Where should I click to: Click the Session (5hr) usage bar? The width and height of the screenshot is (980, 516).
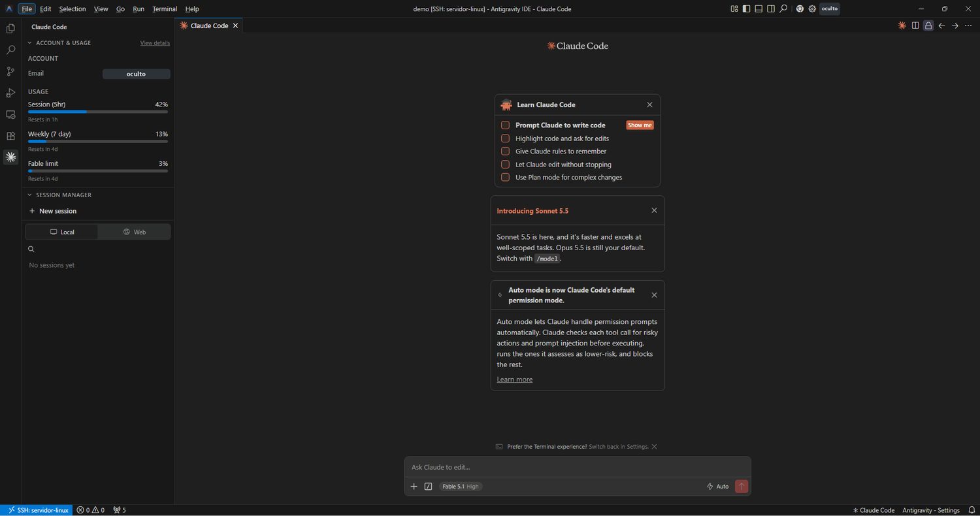(x=98, y=112)
